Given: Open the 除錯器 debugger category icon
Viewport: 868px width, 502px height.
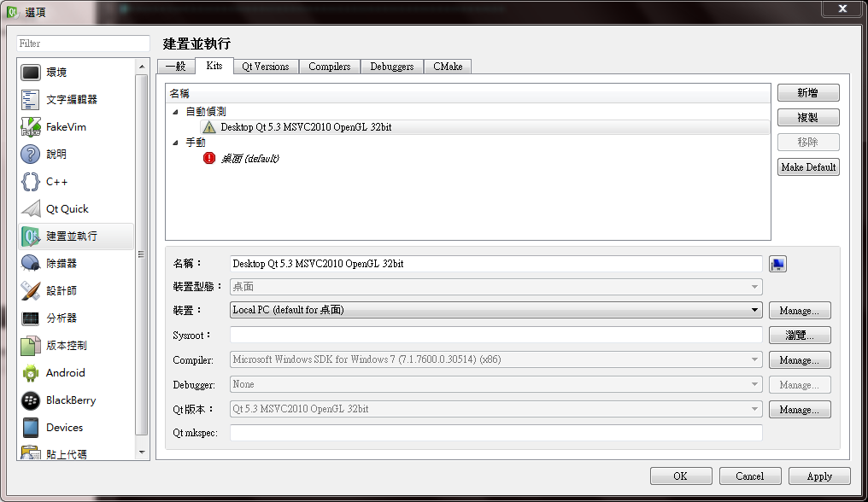Looking at the screenshot, I should [x=31, y=264].
